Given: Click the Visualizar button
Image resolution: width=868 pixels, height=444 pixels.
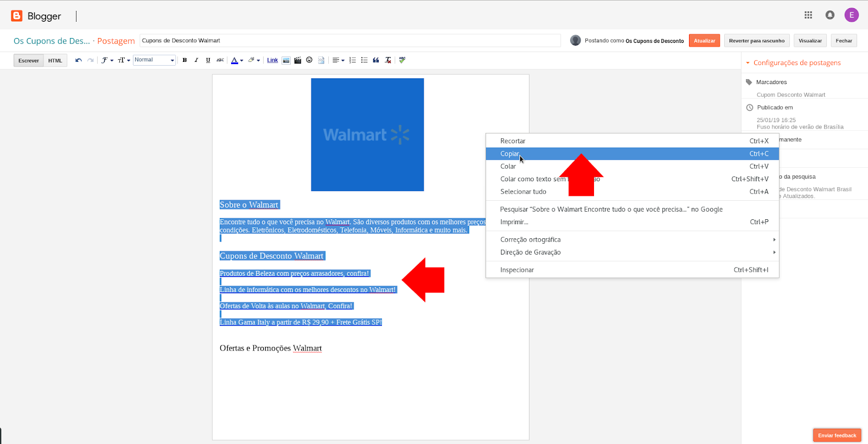Looking at the screenshot, I should tap(810, 41).
